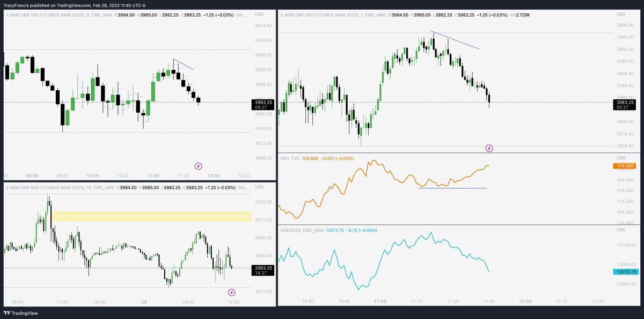This screenshot has height=319, width=644.
Task: Click 10:00 on the 5-minute time axis
Action: coord(93,176)
